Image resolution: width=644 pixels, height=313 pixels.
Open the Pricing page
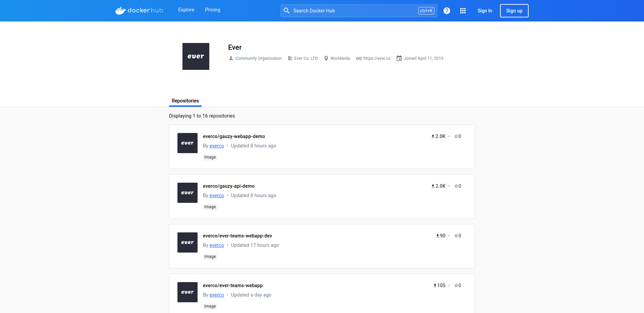point(212,10)
